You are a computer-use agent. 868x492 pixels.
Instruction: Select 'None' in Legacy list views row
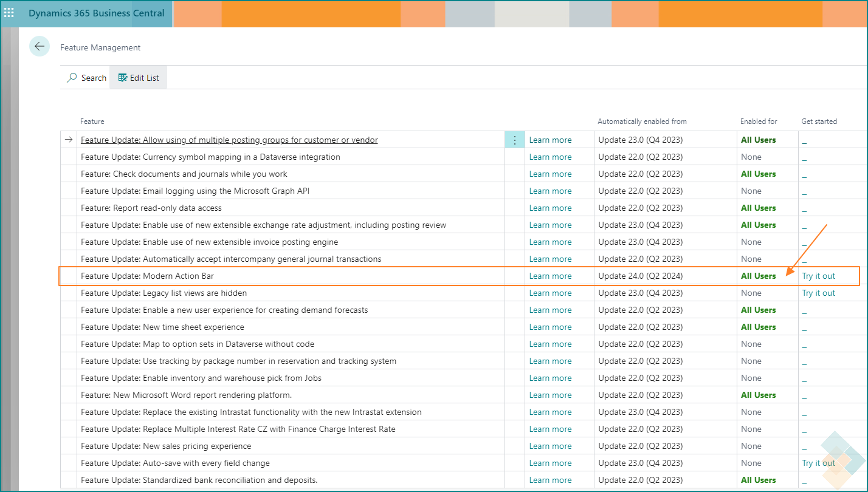click(751, 293)
